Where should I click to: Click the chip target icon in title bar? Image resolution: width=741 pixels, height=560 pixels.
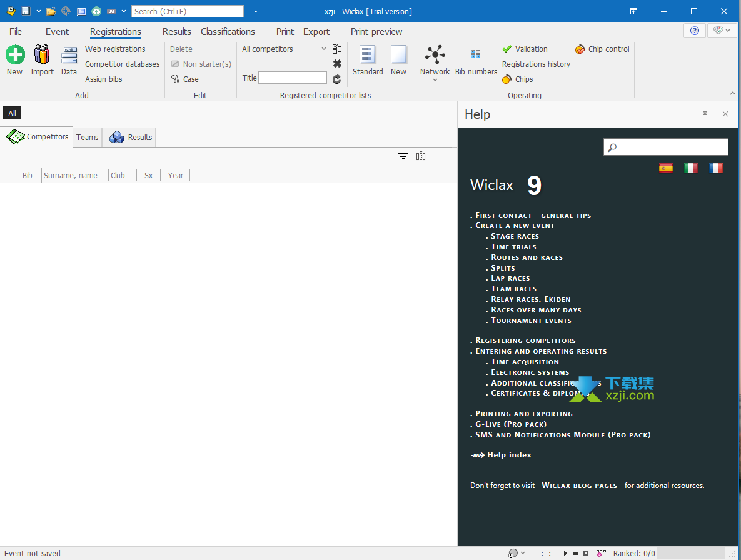point(66,11)
